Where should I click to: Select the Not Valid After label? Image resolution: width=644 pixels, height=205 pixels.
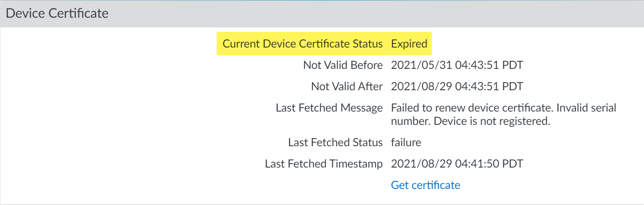click(347, 86)
